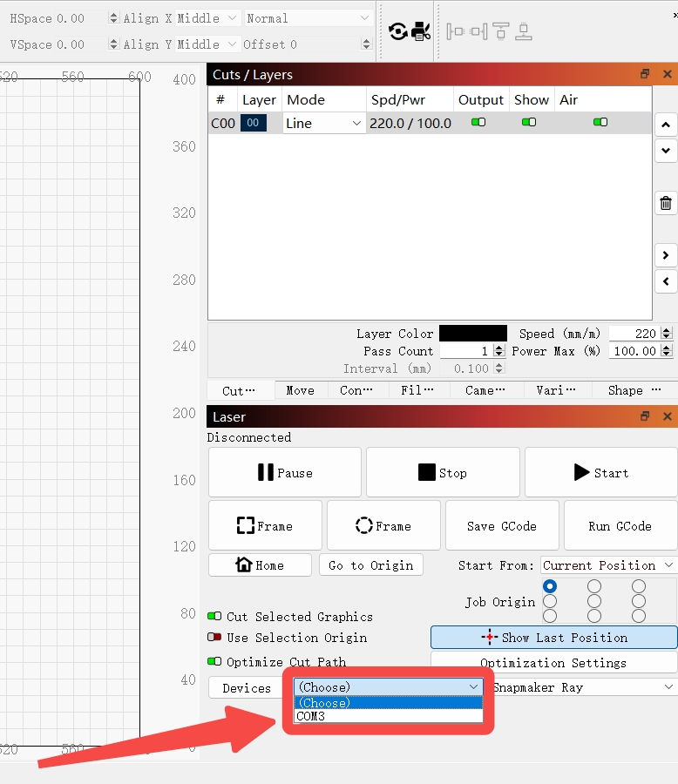Click the camera cut icon in the toolbar
678x784 pixels.
click(x=421, y=31)
